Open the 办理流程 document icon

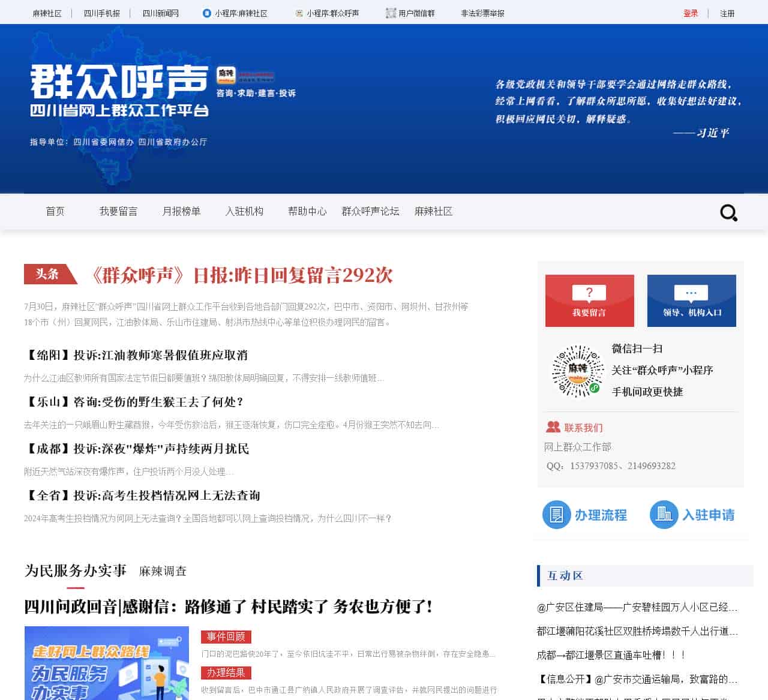556,515
